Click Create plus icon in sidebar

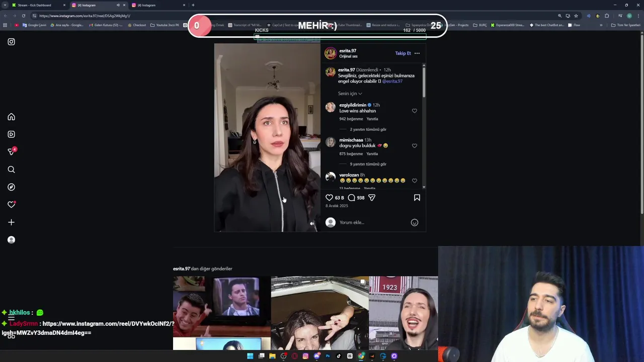[11, 222]
